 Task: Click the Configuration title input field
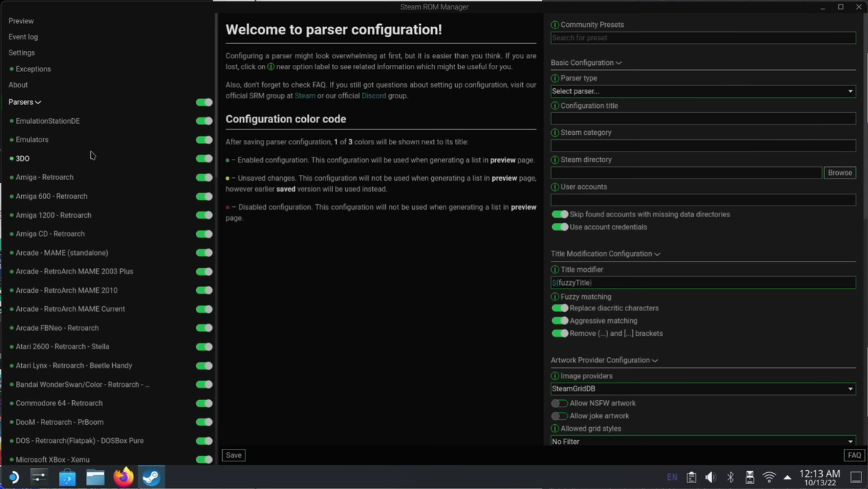(x=703, y=118)
